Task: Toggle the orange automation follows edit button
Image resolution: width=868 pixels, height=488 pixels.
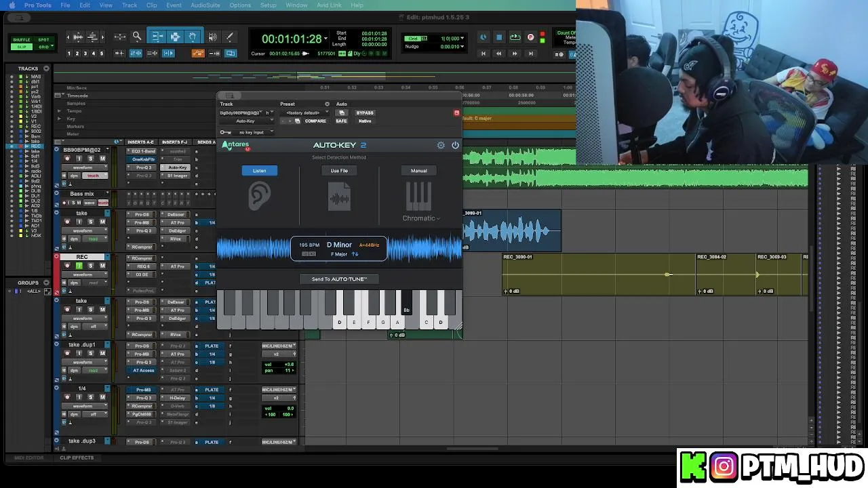Action: tap(198, 54)
